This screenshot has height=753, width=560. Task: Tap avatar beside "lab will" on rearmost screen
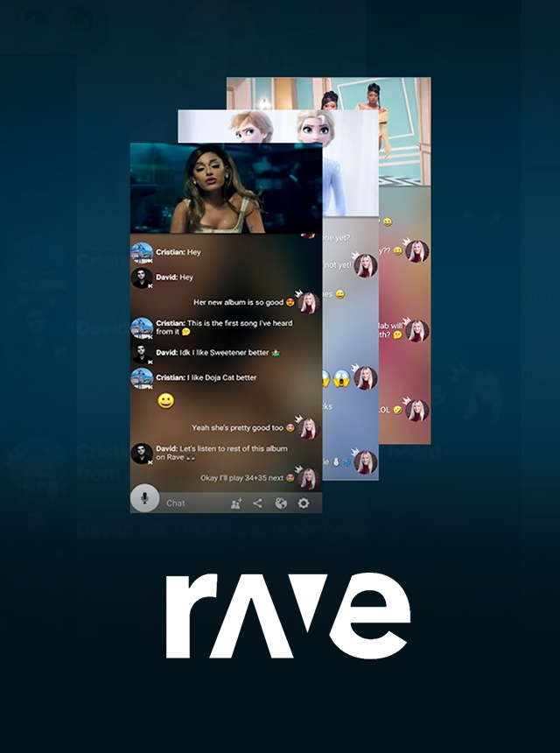(x=417, y=331)
